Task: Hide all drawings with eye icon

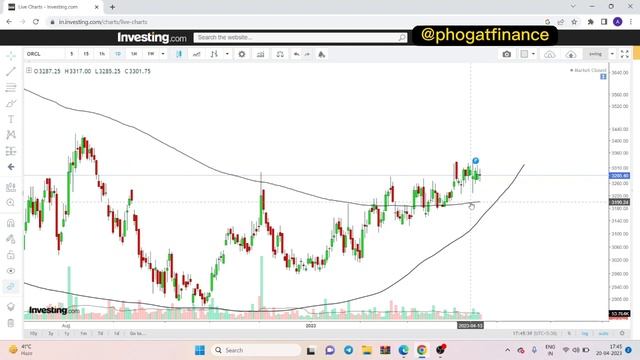Action: click(x=11, y=271)
